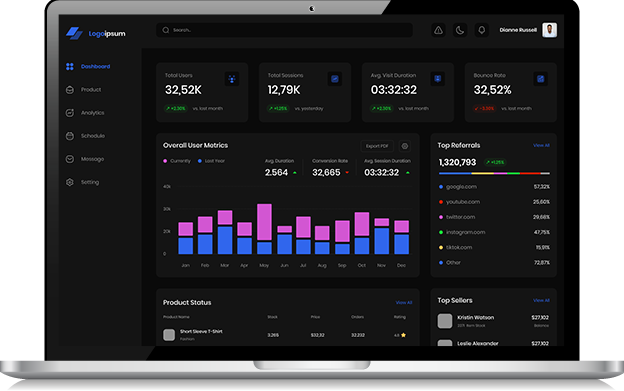Click the Stock column header
The height and width of the screenshot is (391, 624).
point(273,317)
